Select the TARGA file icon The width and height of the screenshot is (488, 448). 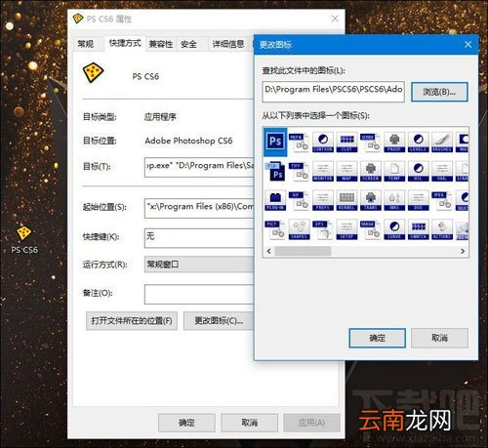[x=371, y=229]
